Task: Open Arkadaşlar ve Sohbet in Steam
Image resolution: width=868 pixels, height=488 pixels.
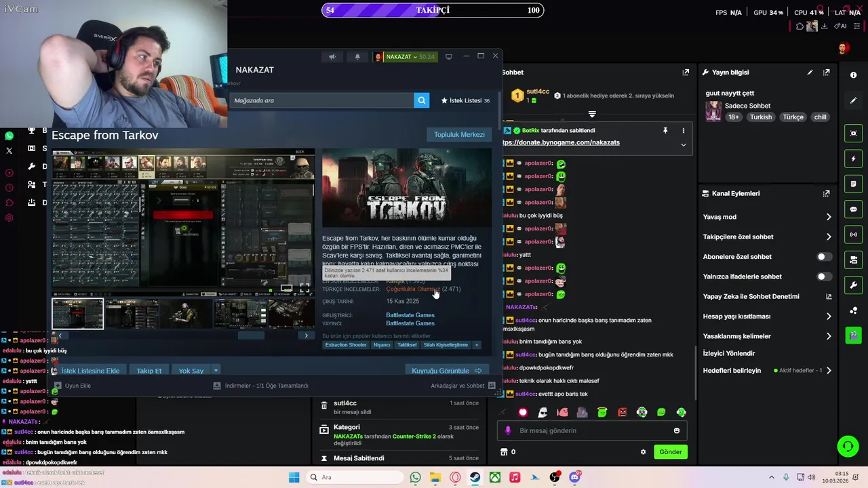Action: (463, 386)
